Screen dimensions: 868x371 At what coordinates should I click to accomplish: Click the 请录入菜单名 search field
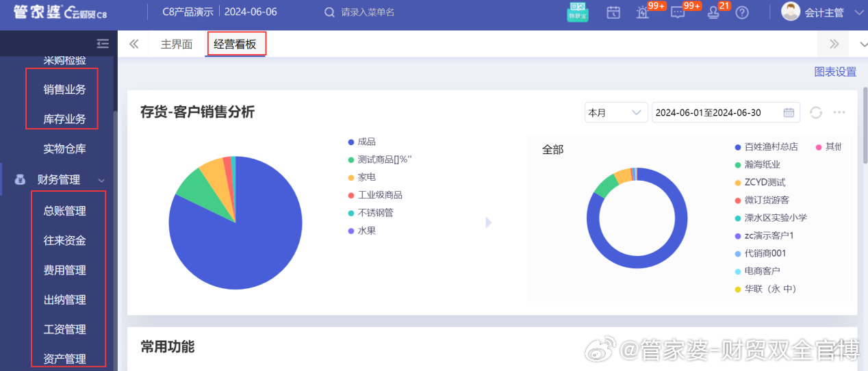pyautogui.click(x=383, y=12)
